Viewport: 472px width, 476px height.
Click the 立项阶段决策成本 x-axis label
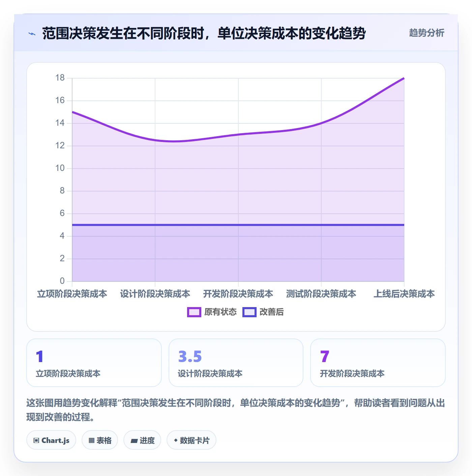pyautogui.click(x=72, y=294)
